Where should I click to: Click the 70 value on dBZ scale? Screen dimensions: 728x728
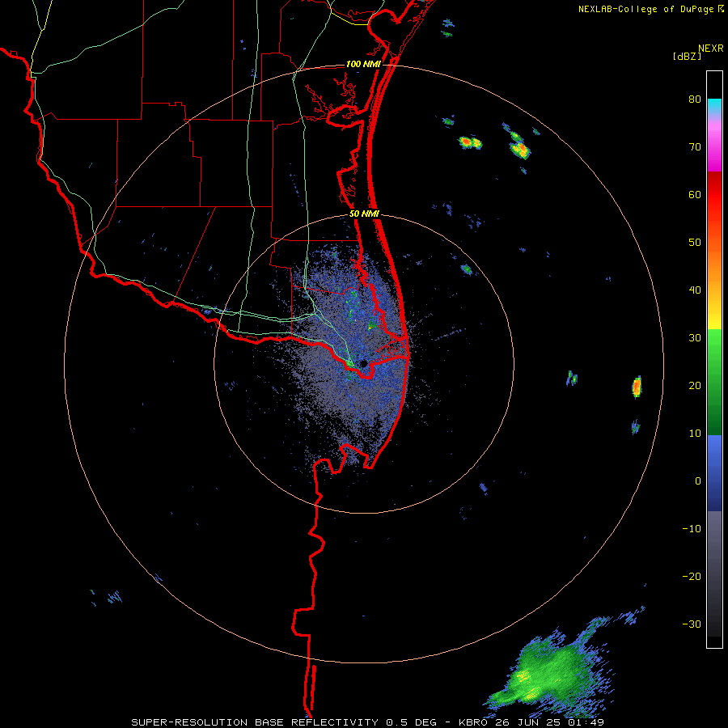tap(695, 147)
